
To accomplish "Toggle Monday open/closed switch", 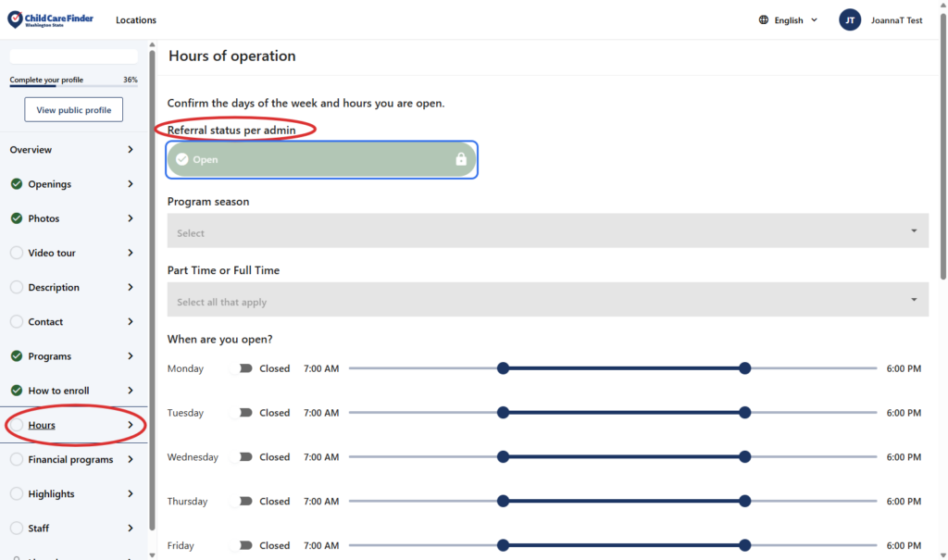I will [x=244, y=368].
